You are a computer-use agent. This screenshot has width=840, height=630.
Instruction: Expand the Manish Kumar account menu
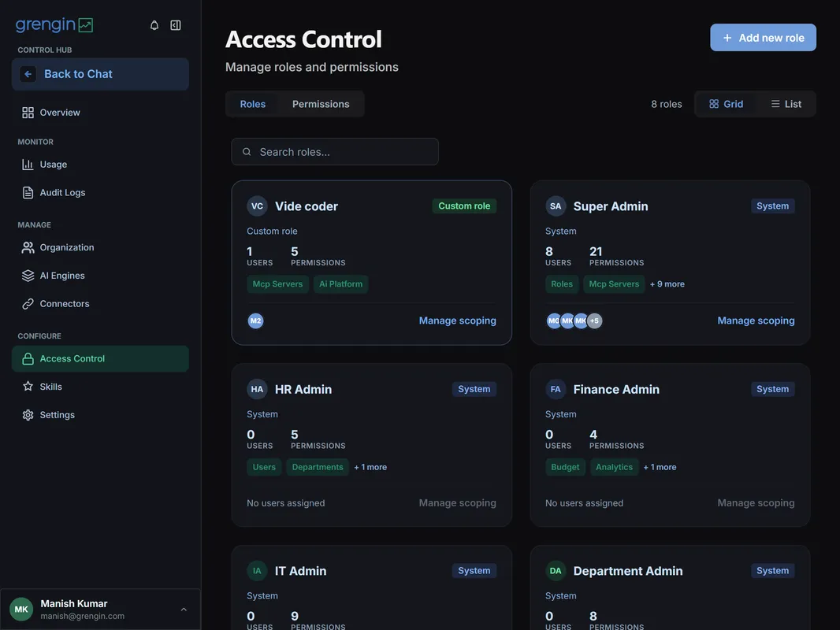100,609
